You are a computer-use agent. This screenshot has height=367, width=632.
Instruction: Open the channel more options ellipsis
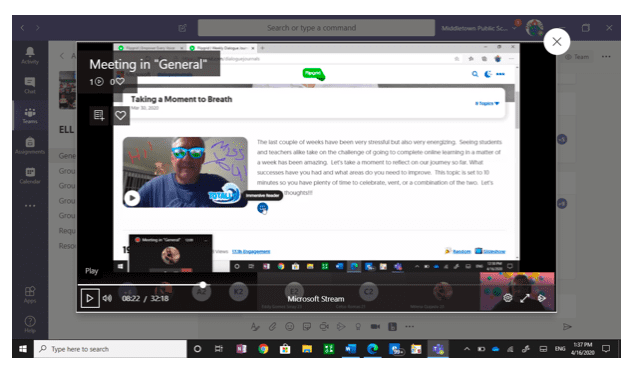(606, 57)
